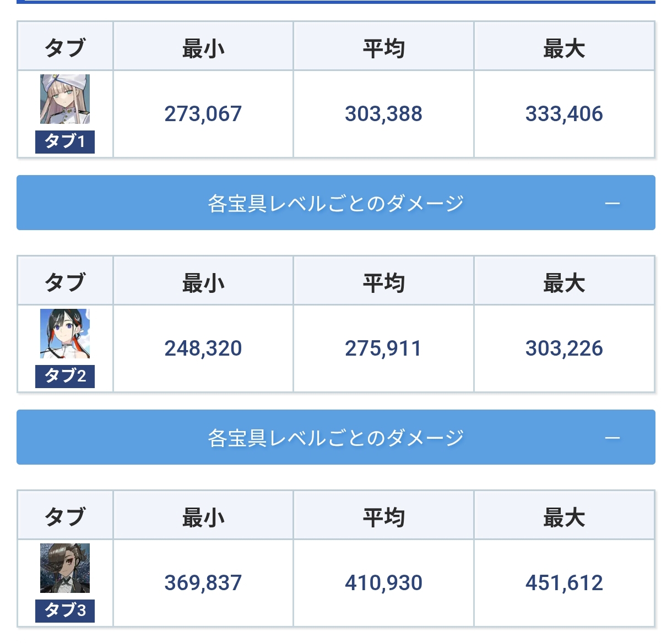The height and width of the screenshot is (643, 672).
Task: Click average damage value 275,911
Action: click(x=384, y=348)
